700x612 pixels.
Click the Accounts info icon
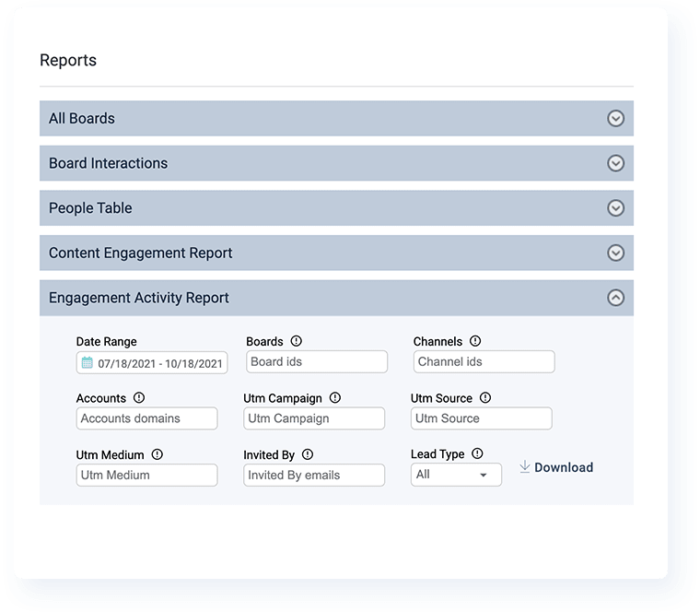(139, 398)
